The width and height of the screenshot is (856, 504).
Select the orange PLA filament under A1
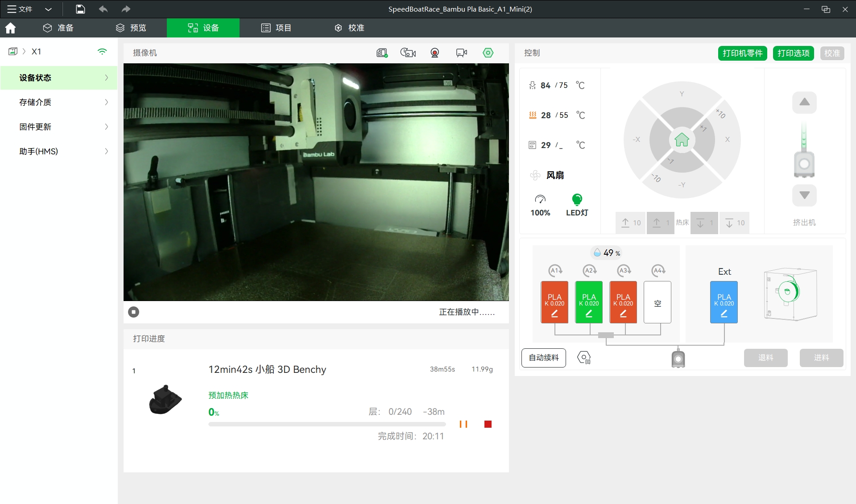click(x=554, y=302)
